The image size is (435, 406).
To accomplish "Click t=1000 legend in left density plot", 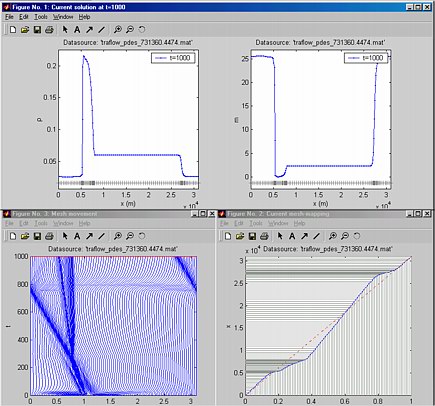I will click(x=173, y=58).
